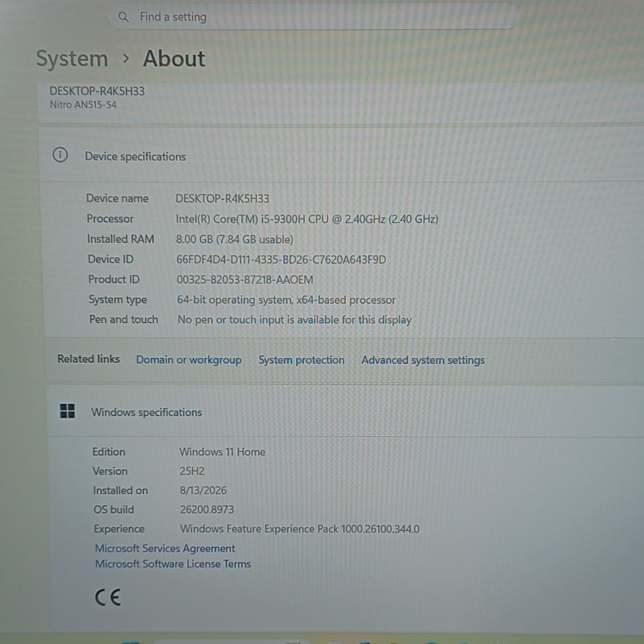Select the install date '8/13/2026'
The height and width of the screenshot is (644, 644).
[203, 491]
